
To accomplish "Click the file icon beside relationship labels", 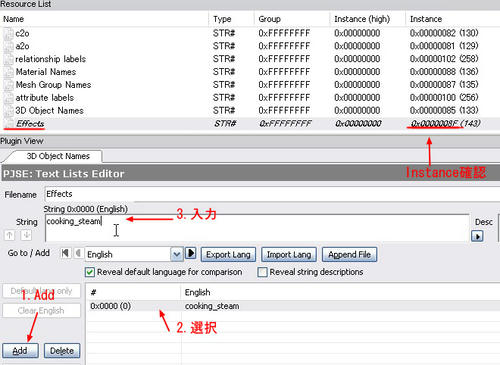I will [x=8, y=59].
